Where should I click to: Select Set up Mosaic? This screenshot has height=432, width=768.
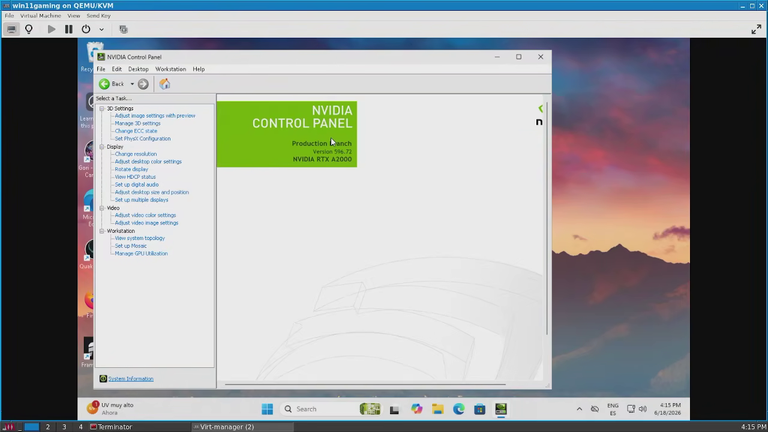(130, 246)
